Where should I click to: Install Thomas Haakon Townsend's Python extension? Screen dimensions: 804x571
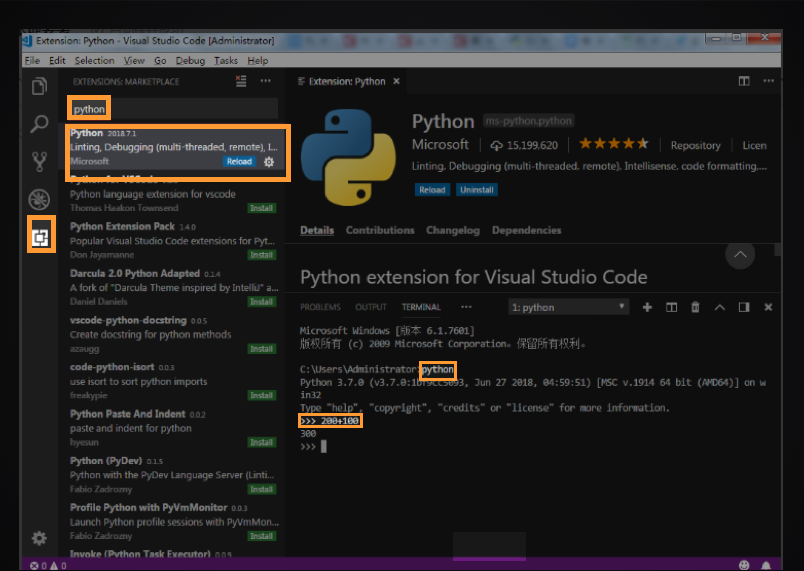[262, 208]
